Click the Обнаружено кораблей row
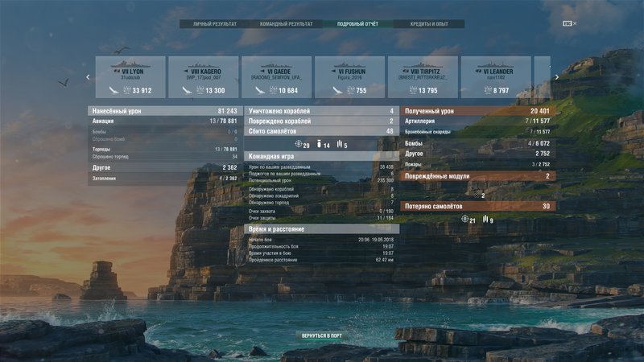Viewport: 644px width, 362px height. pyautogui.click(x=320, y=189)
